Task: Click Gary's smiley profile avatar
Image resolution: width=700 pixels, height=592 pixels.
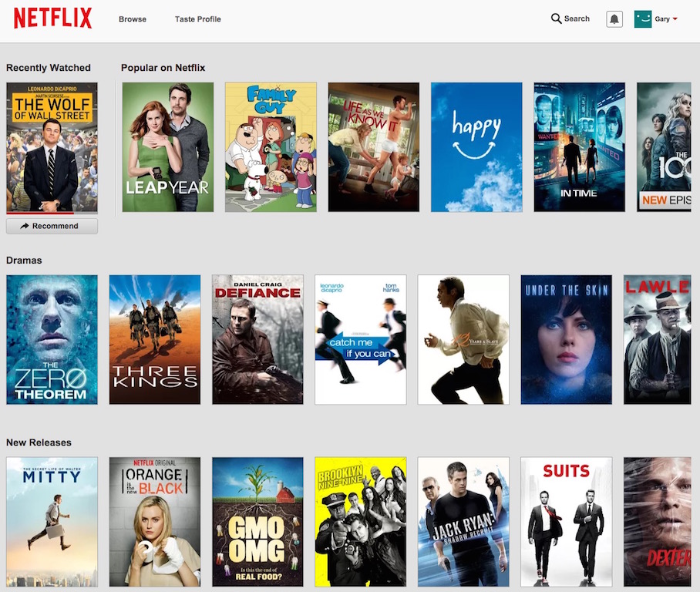Action: click(642, 19)
